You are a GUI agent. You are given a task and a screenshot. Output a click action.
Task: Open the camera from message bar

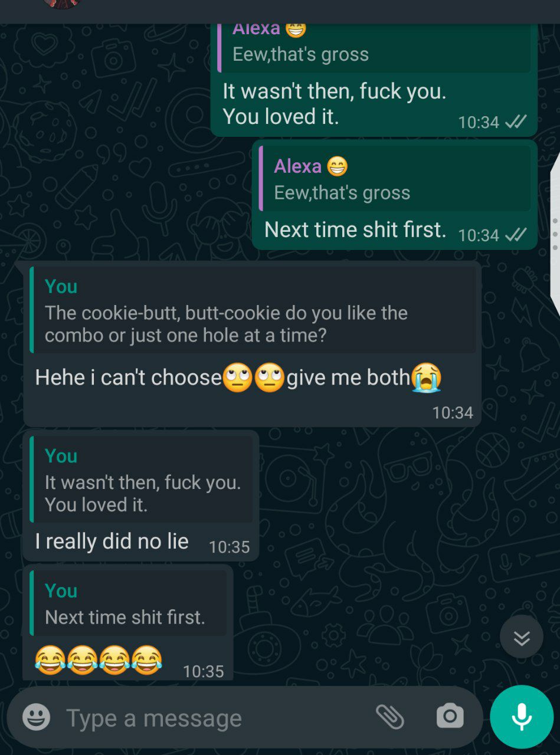point(450,717)
